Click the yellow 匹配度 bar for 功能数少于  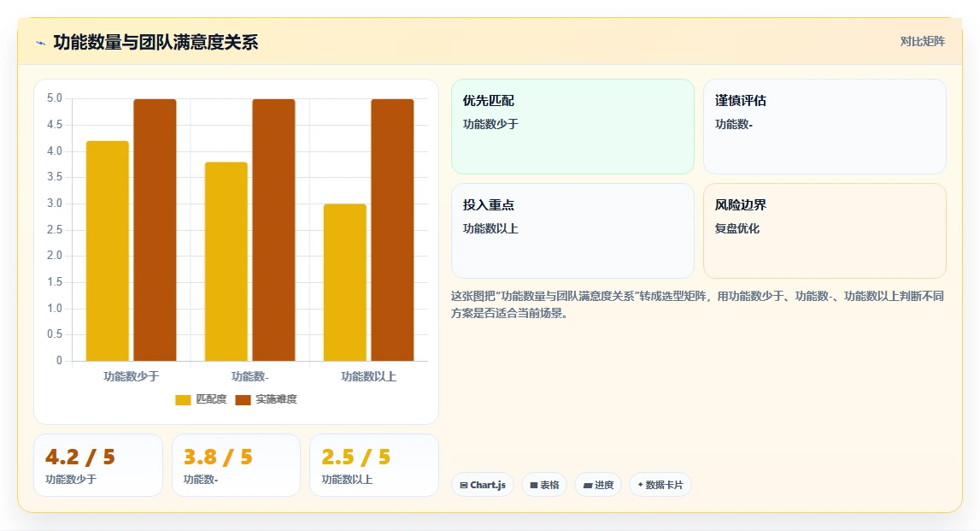[108, 251]
